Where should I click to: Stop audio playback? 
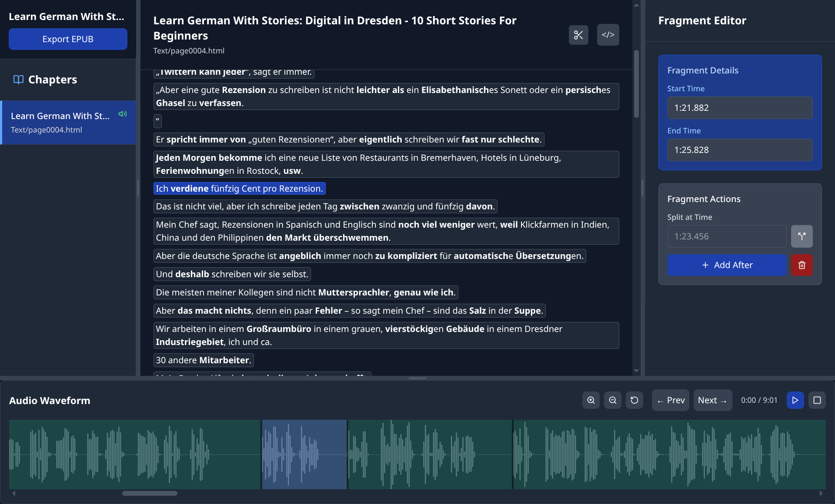817,400
